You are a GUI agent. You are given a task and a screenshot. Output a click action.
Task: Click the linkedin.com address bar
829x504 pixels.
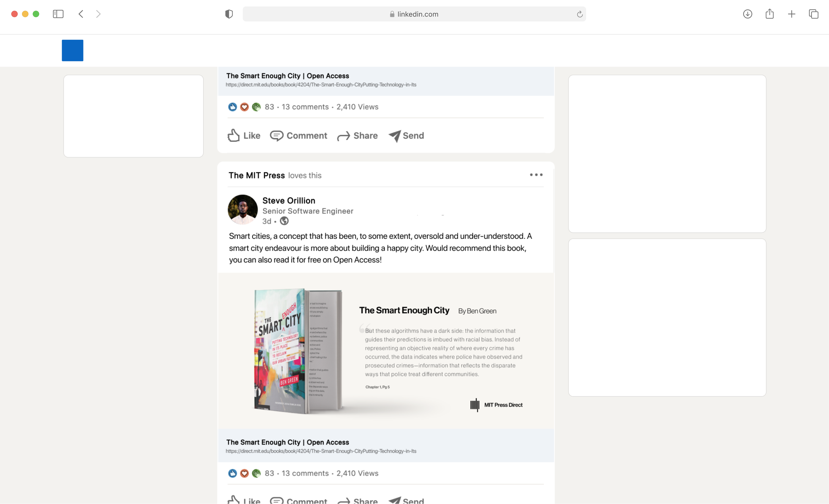[x=414, y=14]
